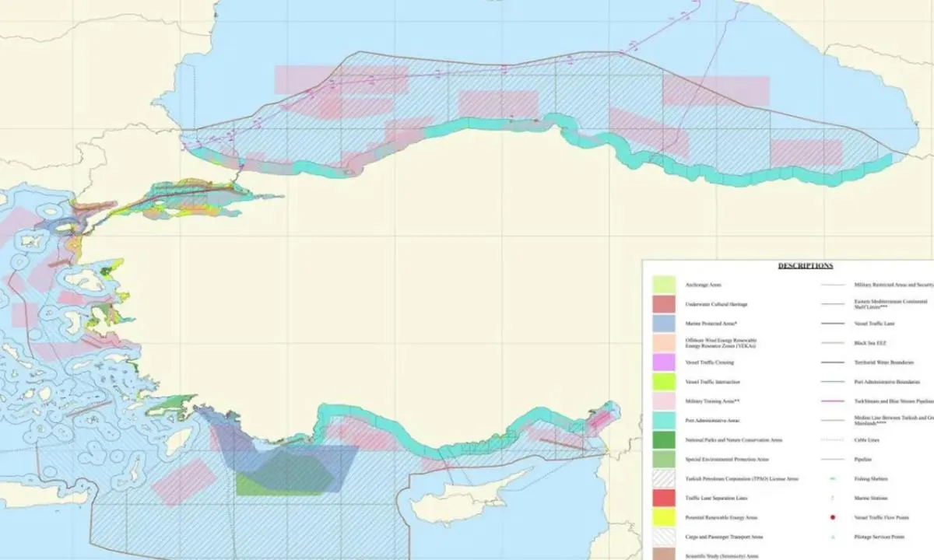The image size is (934, 560).
Task: Select the Port Administrative Areas turquoise swatch
Action: click(x=664, y=421)
